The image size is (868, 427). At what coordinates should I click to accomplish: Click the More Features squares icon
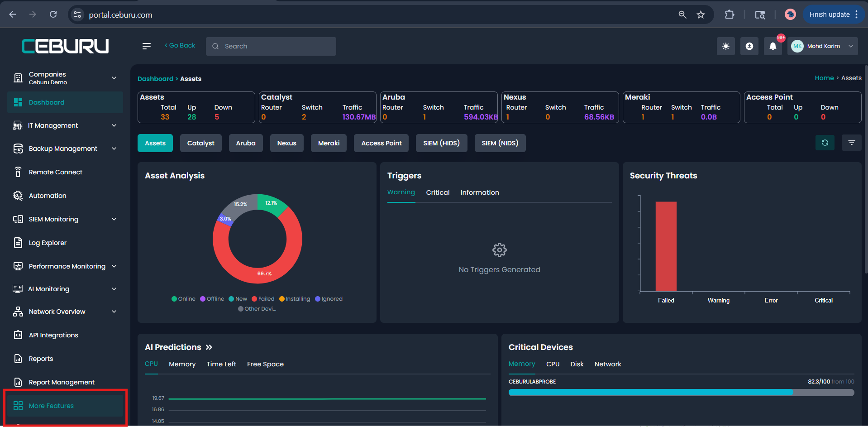[18, 406]
